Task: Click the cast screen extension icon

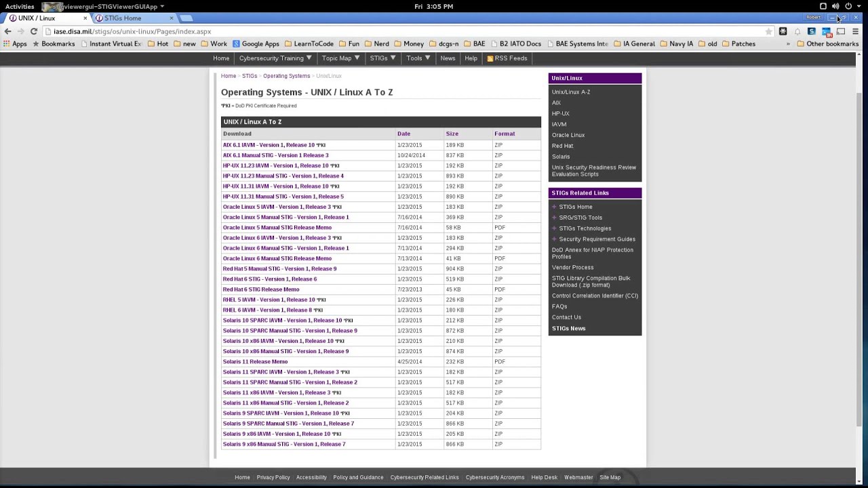Action: pyautogui.click(x=841, y=31)
